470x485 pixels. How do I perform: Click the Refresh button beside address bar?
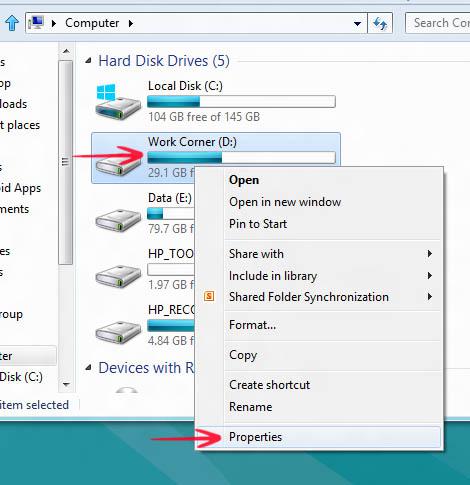(380, 23)
